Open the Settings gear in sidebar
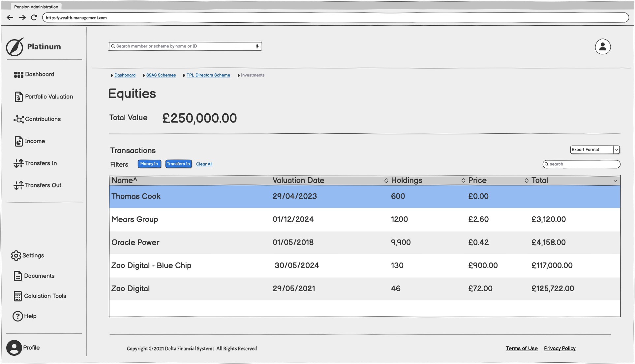Image resolution: width=635 pixels, height=364 pixels. [16, 256]
